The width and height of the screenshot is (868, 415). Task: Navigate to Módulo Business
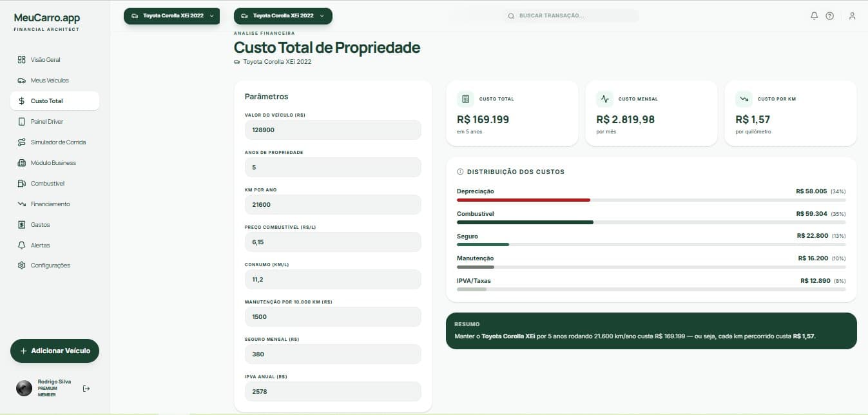(55, 163)
